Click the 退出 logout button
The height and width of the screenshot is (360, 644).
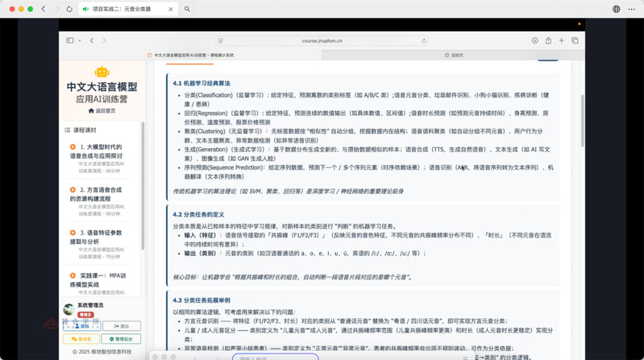point(122,326)
